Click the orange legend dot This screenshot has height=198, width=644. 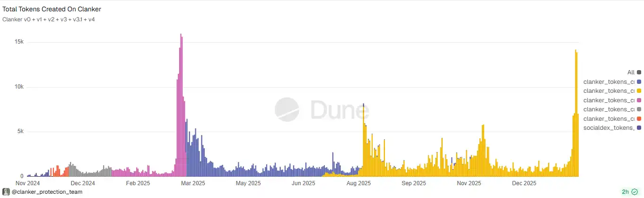[639, 119]
